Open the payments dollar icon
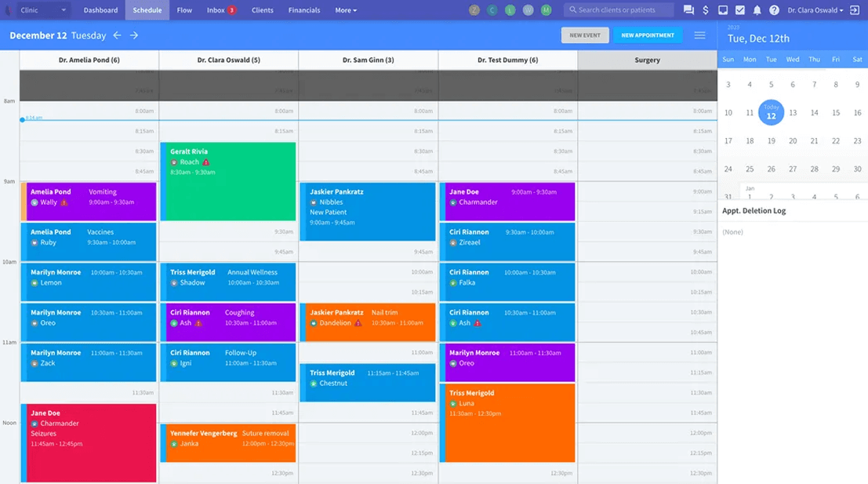 click(705, 10)
